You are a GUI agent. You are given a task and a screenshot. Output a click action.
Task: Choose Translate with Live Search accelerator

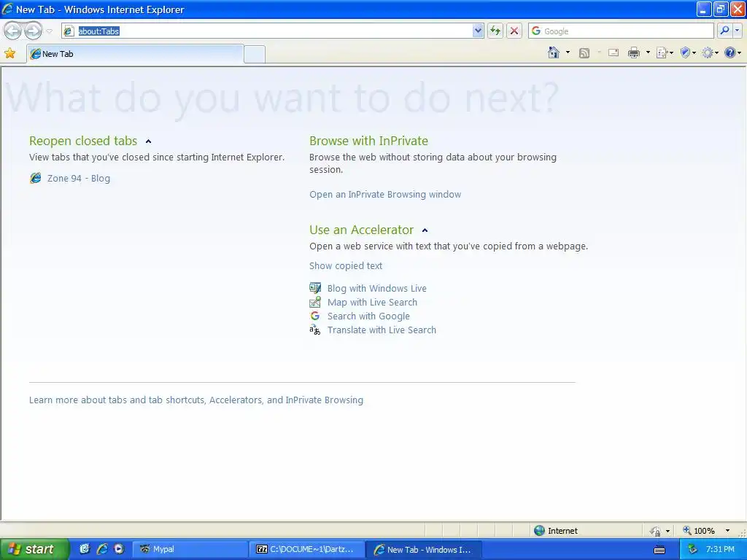point(382,330)
